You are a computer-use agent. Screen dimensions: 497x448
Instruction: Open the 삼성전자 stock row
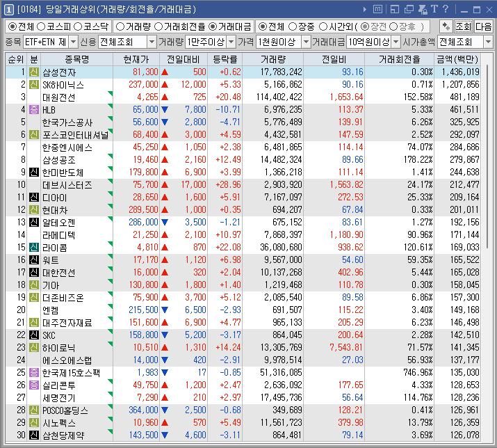click(243, 72)
